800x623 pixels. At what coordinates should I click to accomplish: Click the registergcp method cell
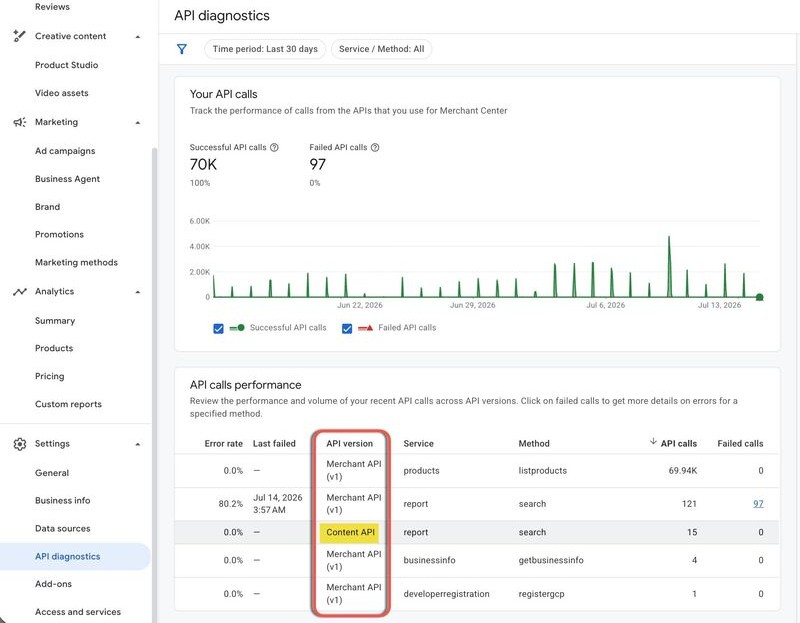(541, 594)
